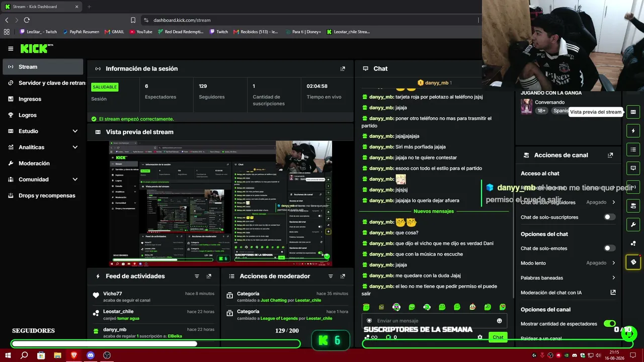Open Windows Start menu
This screenshot has width=644, height=362.
[x=8, y=355]
